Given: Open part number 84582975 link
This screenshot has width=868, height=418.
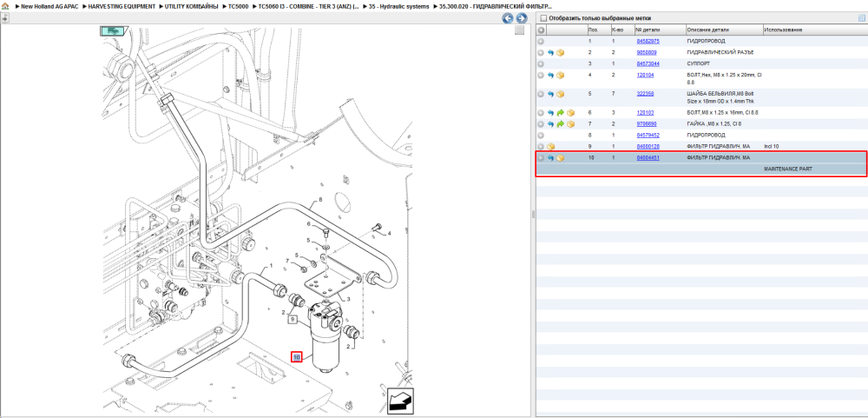Looking at the screenshot, I should point(648,42).
